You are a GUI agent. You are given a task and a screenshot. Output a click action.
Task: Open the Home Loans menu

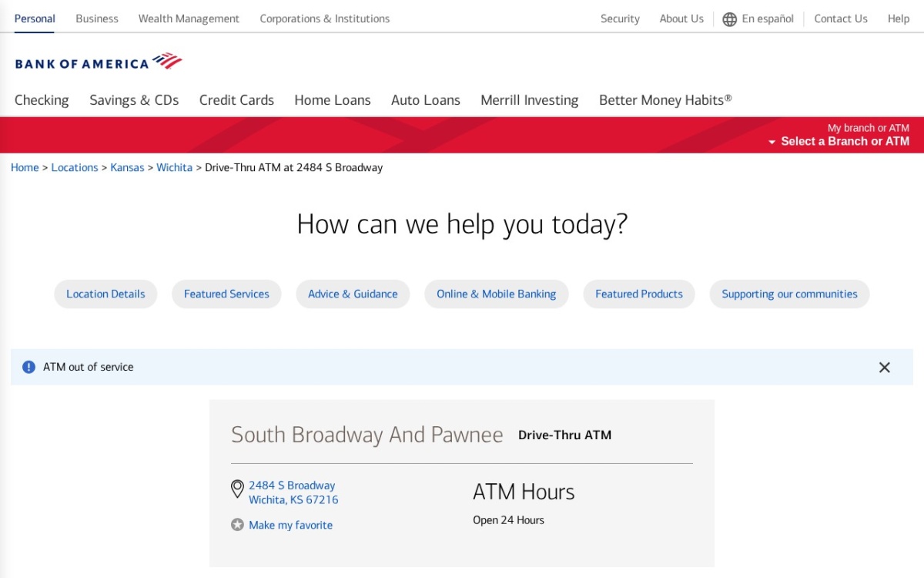[333, 100]
